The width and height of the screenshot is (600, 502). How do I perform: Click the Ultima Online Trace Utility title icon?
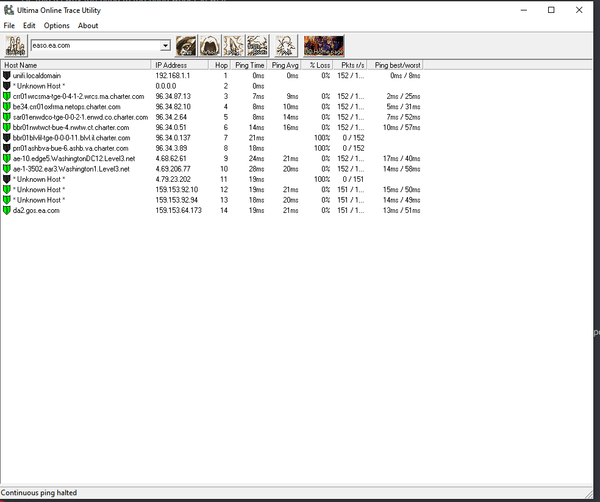pyautogui.click(x=9, y=10)
